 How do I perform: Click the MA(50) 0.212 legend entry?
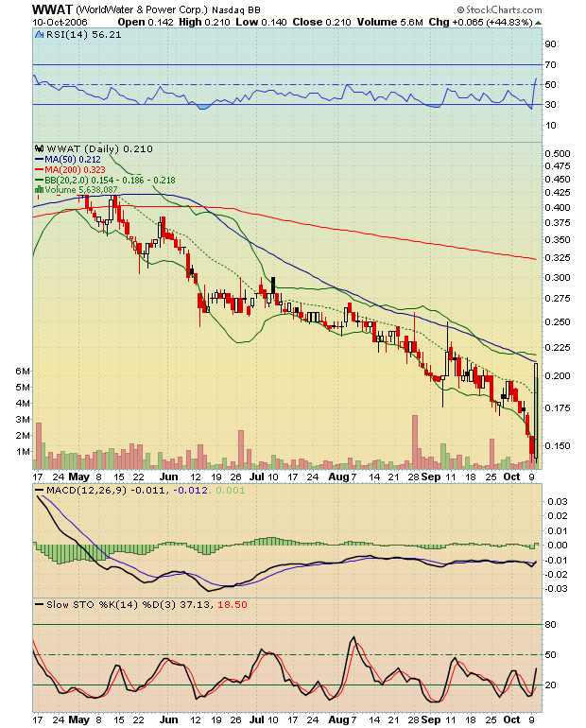click(68, 159)
